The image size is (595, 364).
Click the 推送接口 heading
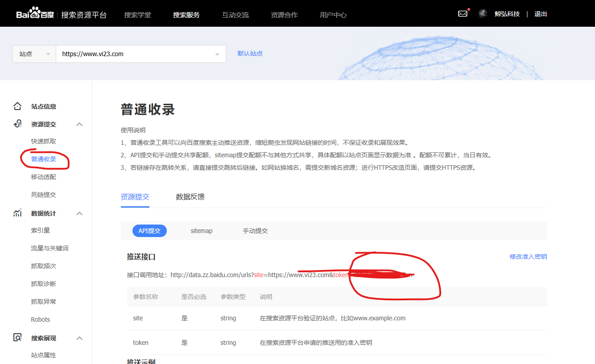coord(141,257)
